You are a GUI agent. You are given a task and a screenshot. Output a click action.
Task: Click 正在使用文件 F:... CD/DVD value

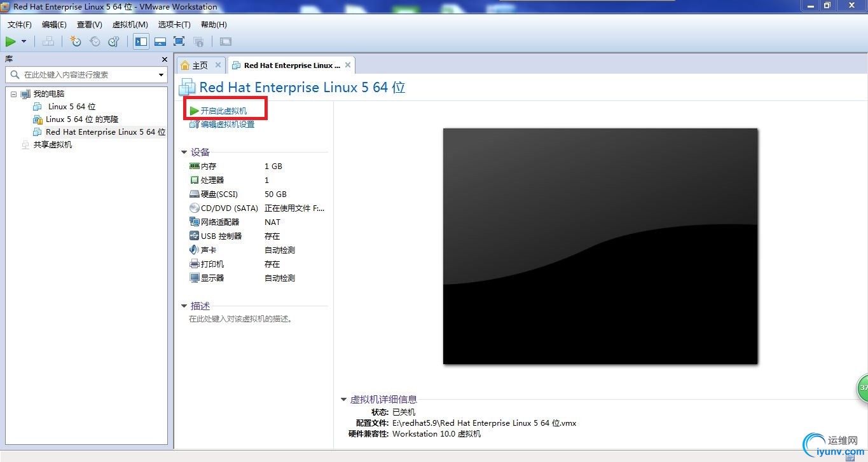click(294, 208)
